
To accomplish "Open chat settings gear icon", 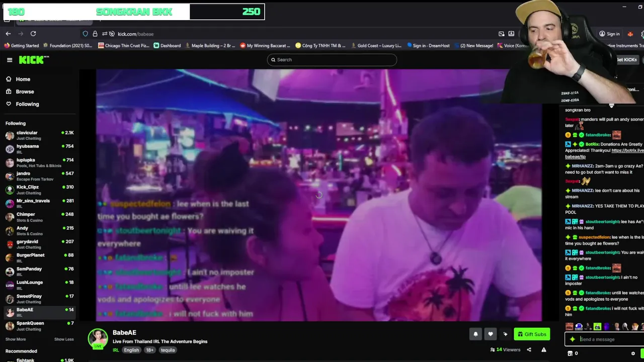I will point(633,353).
